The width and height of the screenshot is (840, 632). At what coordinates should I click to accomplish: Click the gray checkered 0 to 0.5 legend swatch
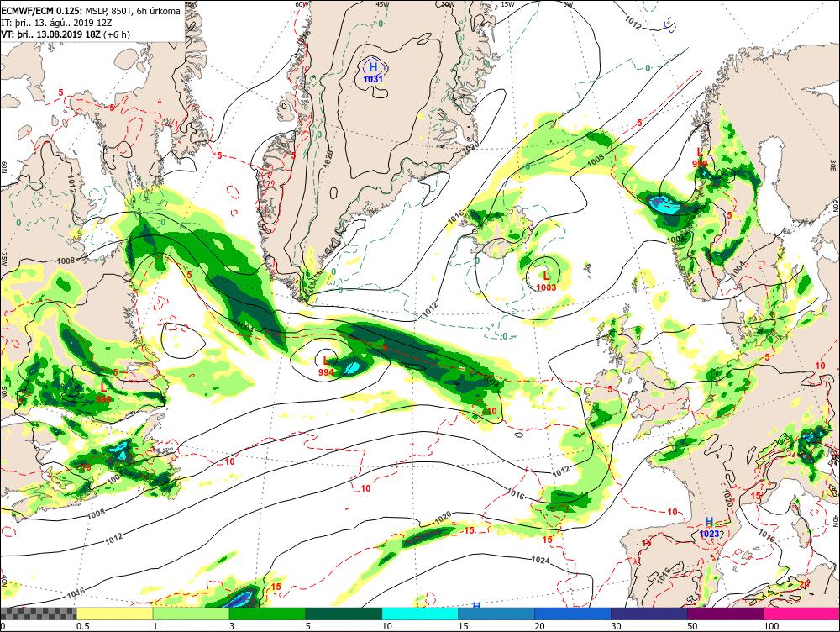click(x=39, y=614)
